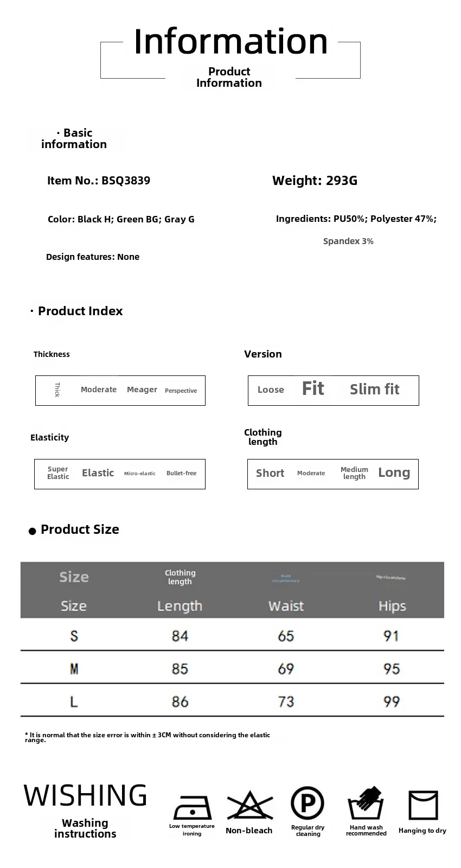Click the hand wash recommended icon
461x868 pixels.
[x=366, y=803]
